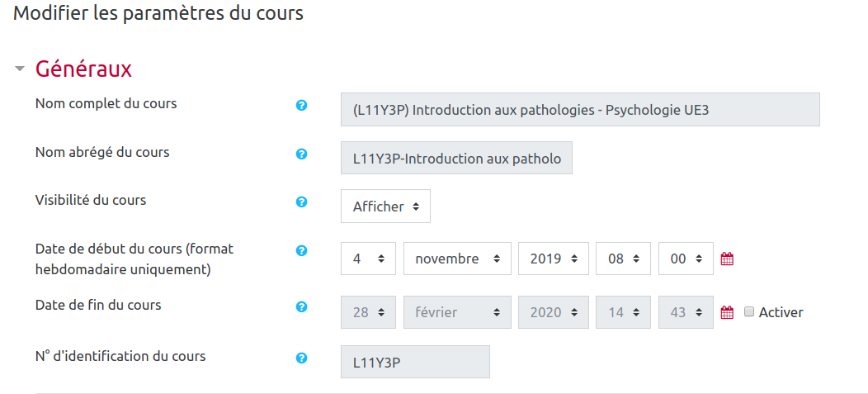Click help icon beside Nom complet du cours
Image resolution: width=868 pixels, height=394 pixels.
302,106
